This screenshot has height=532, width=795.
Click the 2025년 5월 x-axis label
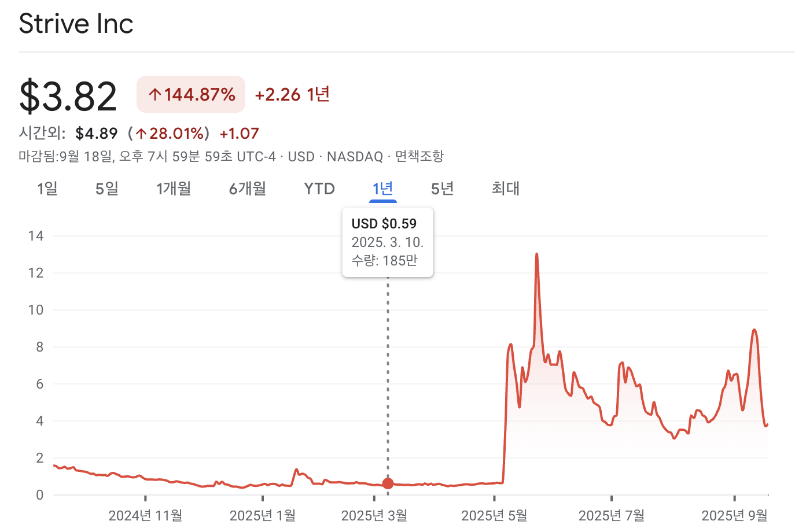pos(495,514)
